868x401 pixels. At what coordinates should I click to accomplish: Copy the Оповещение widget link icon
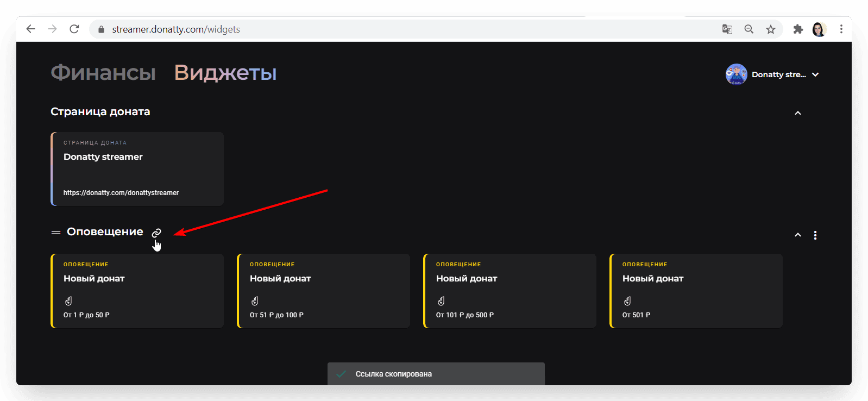click(x=156, y=233)
